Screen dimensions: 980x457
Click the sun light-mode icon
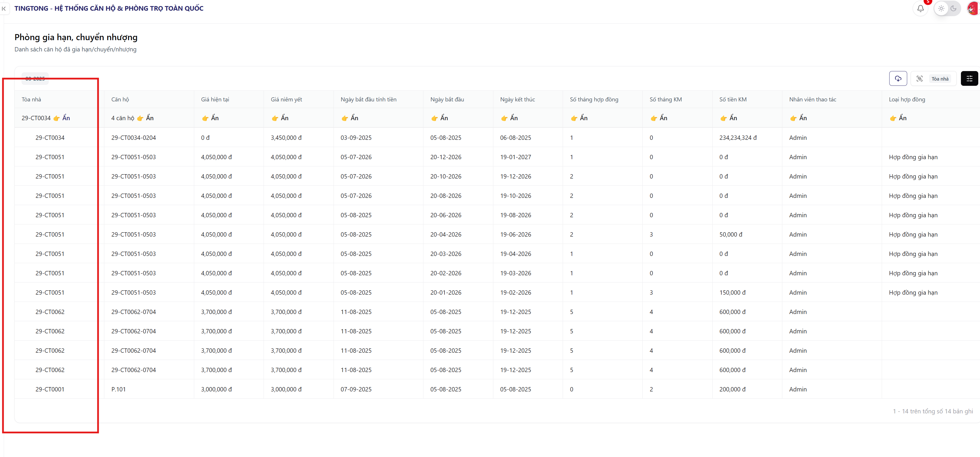[941, 8]
